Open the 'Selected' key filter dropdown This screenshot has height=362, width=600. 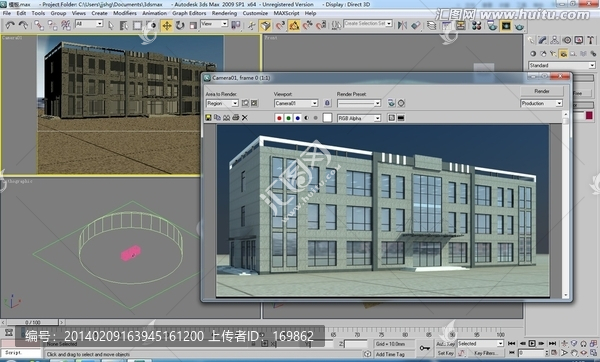(480, 344)
